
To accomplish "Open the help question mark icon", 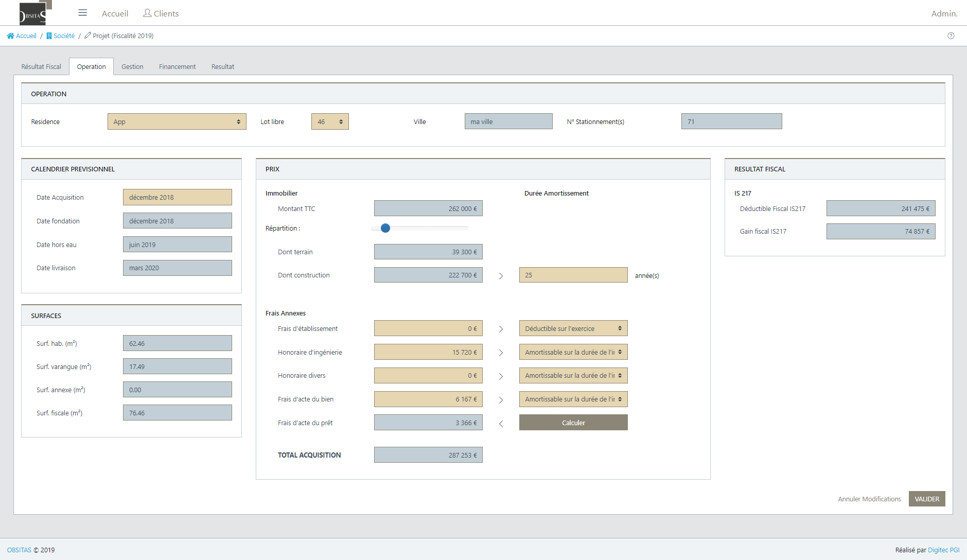I will coord(951,36).
